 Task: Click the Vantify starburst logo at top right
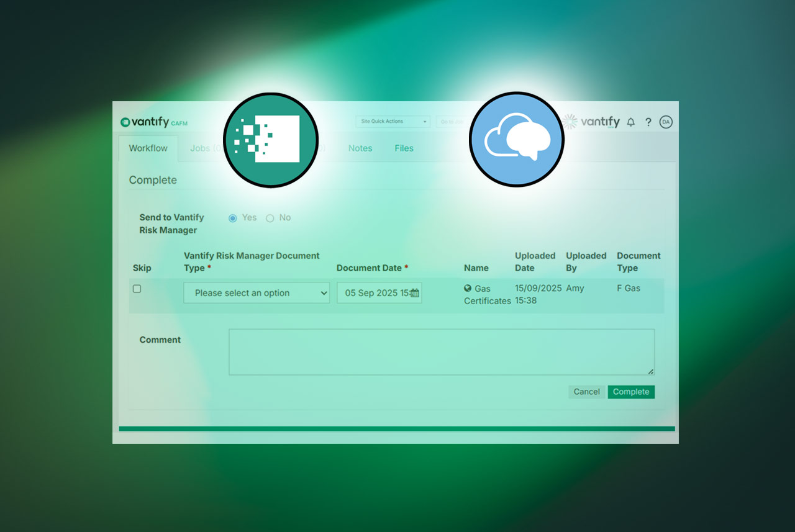pos(591,122)
